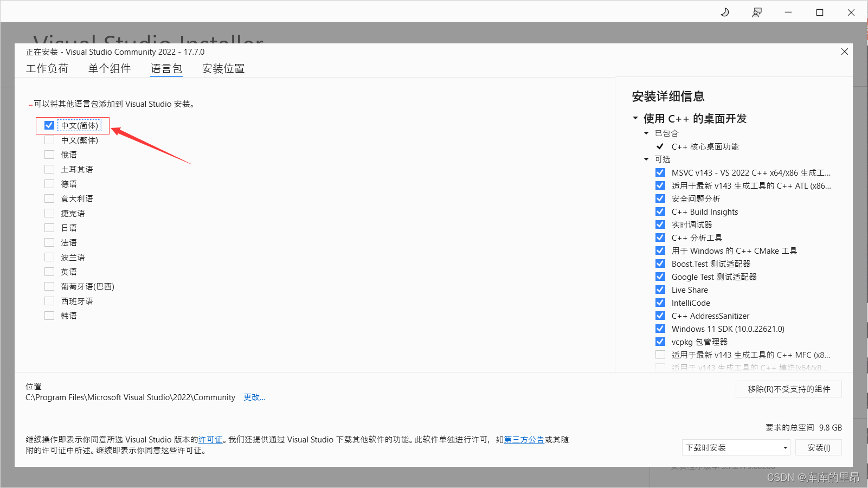Image resolution: width=868 pixels, height=488 pixels.
Task: Click the 安装(I) button
Action: pos(819,447)
